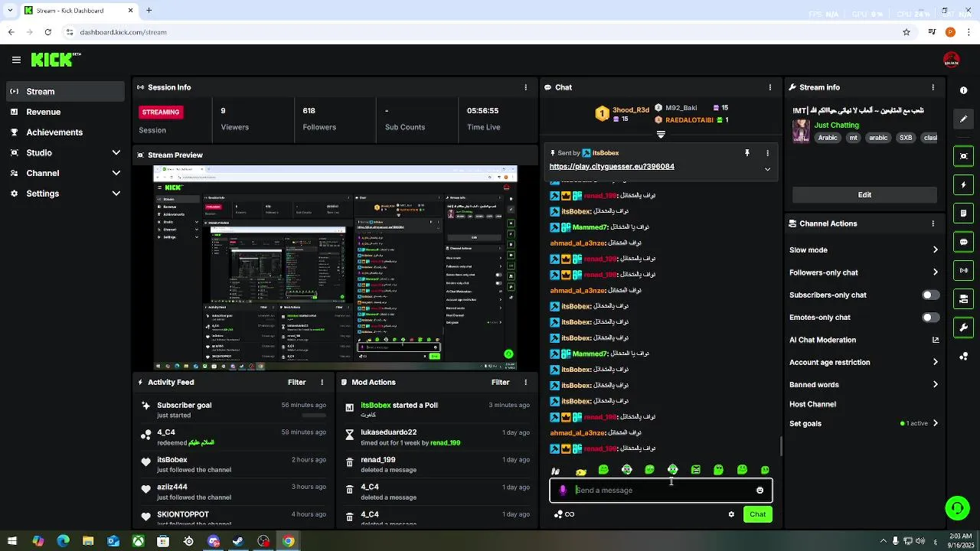Screen dimensions: 980x551
Task: Click the Host Channel action
Action: (812, 404)
